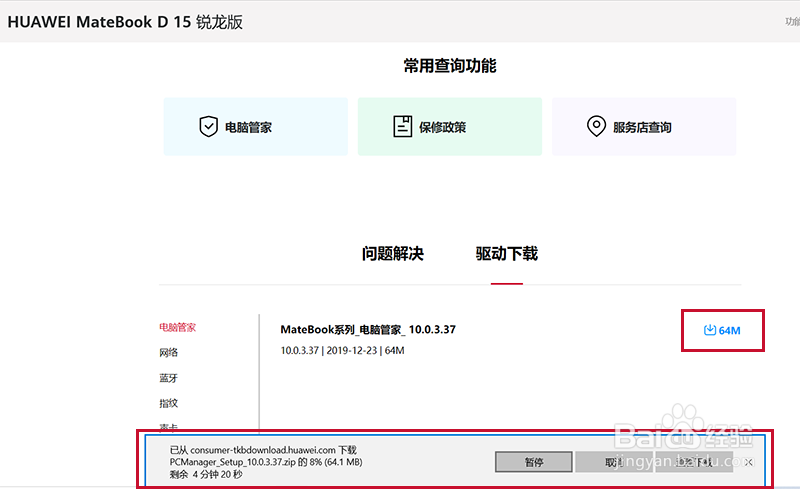800x489 pixels.
Task: Click the PCManager_Setup_10.0.3.37.zip file name text
Action: [233, 462]
